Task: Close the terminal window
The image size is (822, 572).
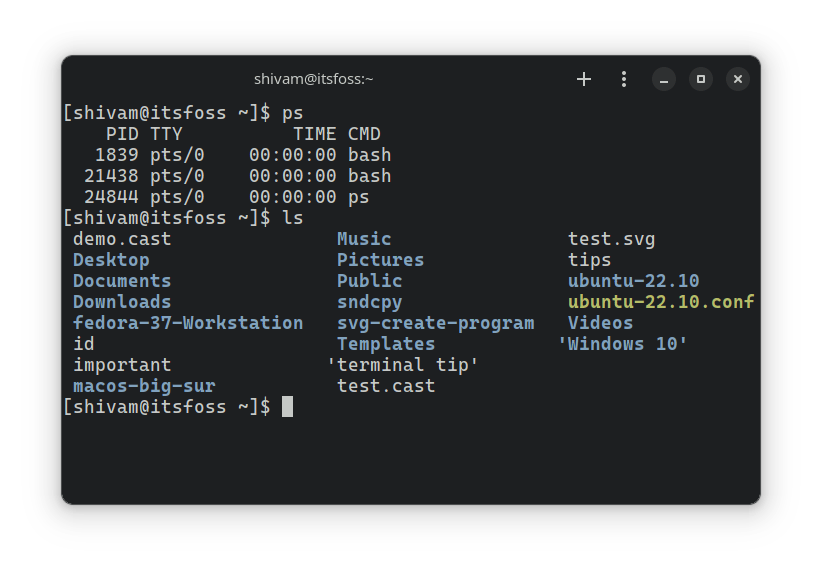Action: click(x=737, y=79)
